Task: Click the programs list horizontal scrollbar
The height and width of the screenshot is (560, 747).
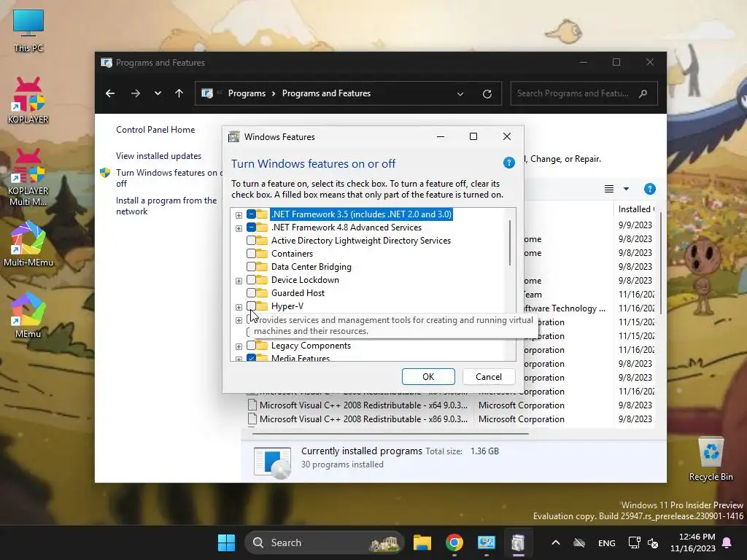Action: pos(391,434)
